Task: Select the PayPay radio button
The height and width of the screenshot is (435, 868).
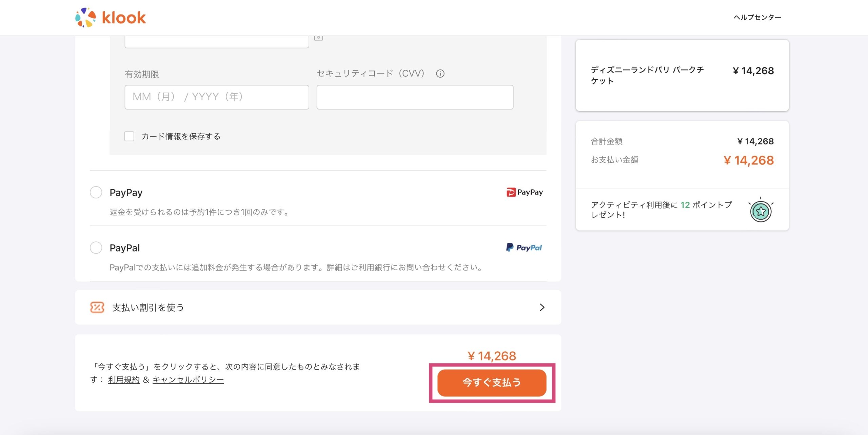Action: click(96, 192)
